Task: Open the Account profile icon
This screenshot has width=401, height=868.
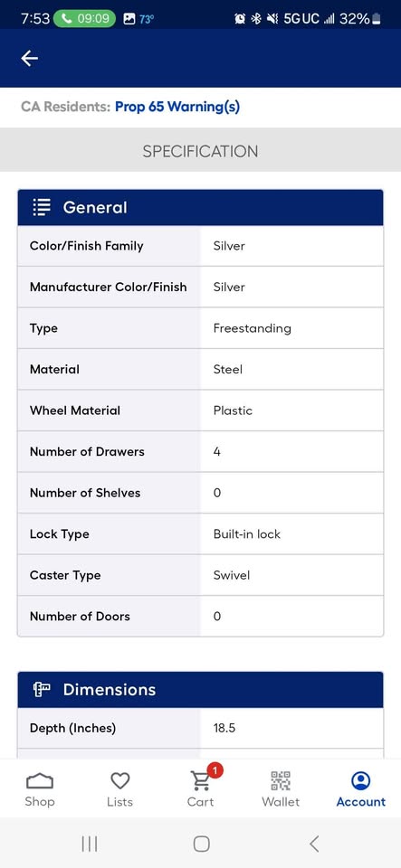Action: (360, 780)
